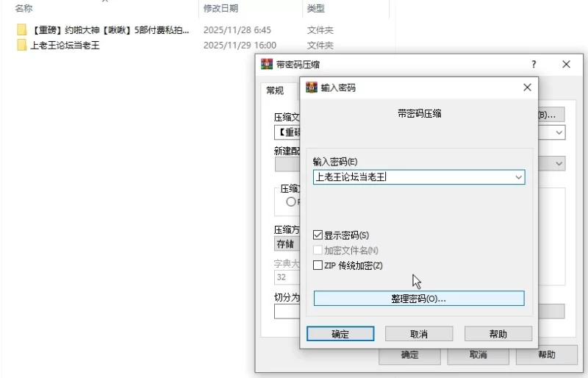Select the radio button under 压缩 group
Image resolution: width=588 pixels, height=378 pixels.
point(291,202)
